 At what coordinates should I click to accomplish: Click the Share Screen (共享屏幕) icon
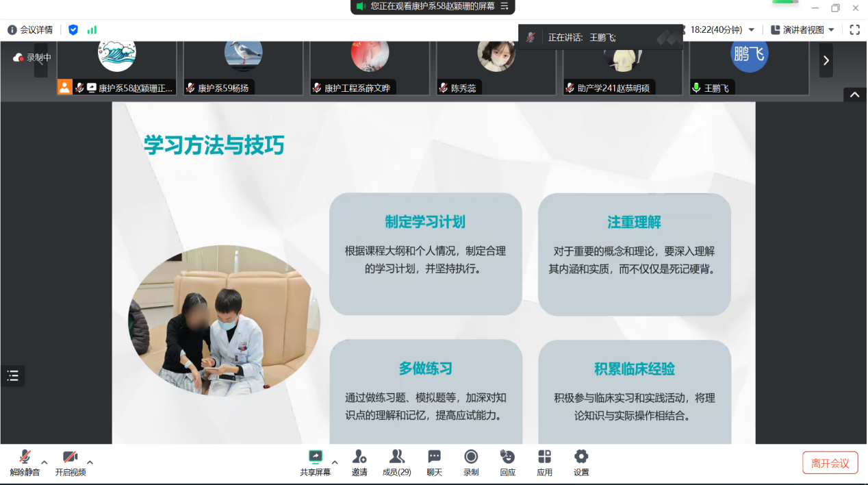315,457
